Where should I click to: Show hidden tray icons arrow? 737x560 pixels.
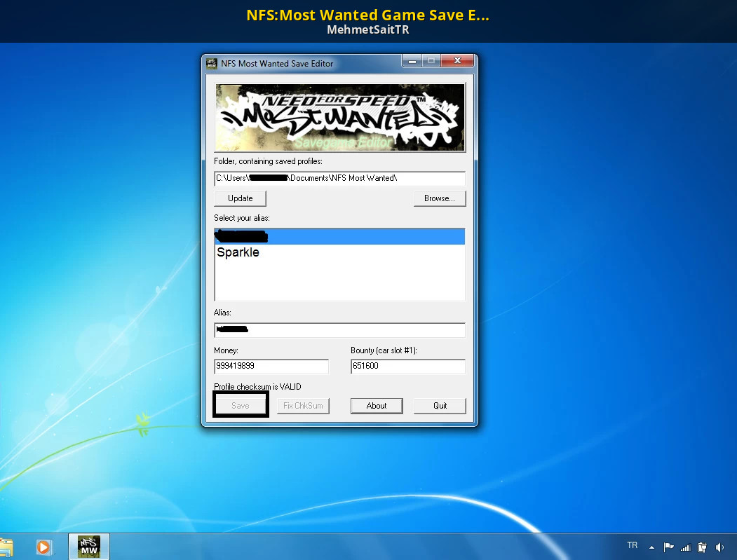[x=651, y=547]
